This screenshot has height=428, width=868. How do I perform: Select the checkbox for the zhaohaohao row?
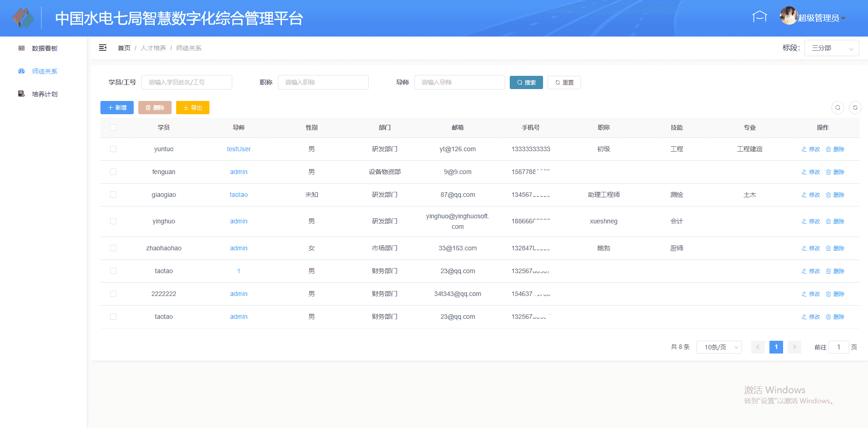(113, 248)
